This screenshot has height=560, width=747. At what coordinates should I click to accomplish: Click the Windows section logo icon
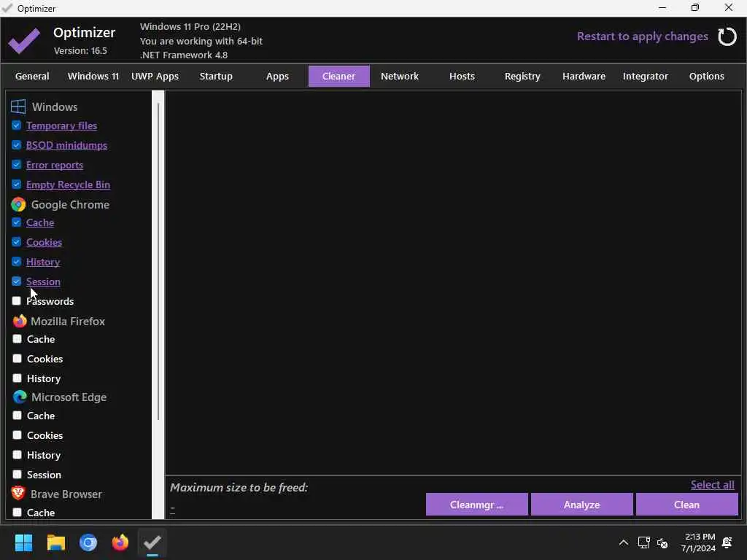pyautogui.click(x=18, y=106)
